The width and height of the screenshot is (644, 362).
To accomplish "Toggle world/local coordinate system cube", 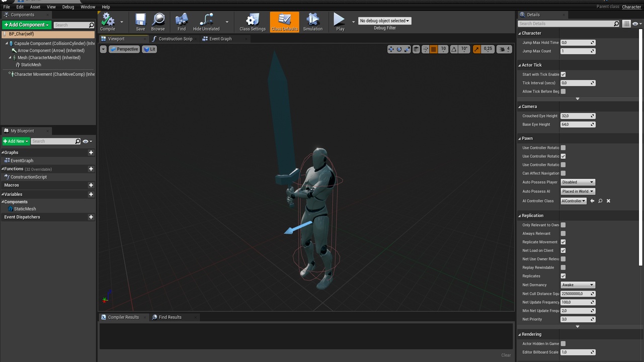I will click(416, 49).
